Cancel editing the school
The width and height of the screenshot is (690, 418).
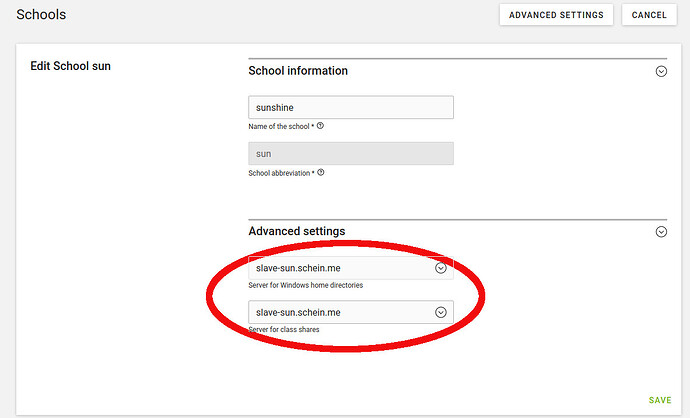(649, 15)
